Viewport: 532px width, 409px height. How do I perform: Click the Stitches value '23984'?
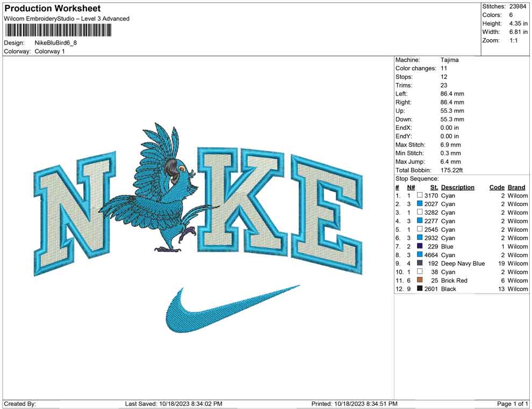click(517, 6)
